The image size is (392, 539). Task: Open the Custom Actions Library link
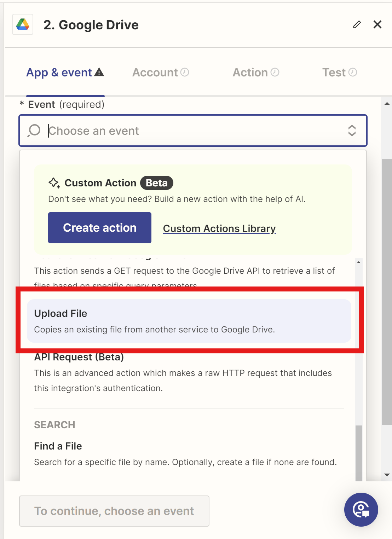coord(219,228)
